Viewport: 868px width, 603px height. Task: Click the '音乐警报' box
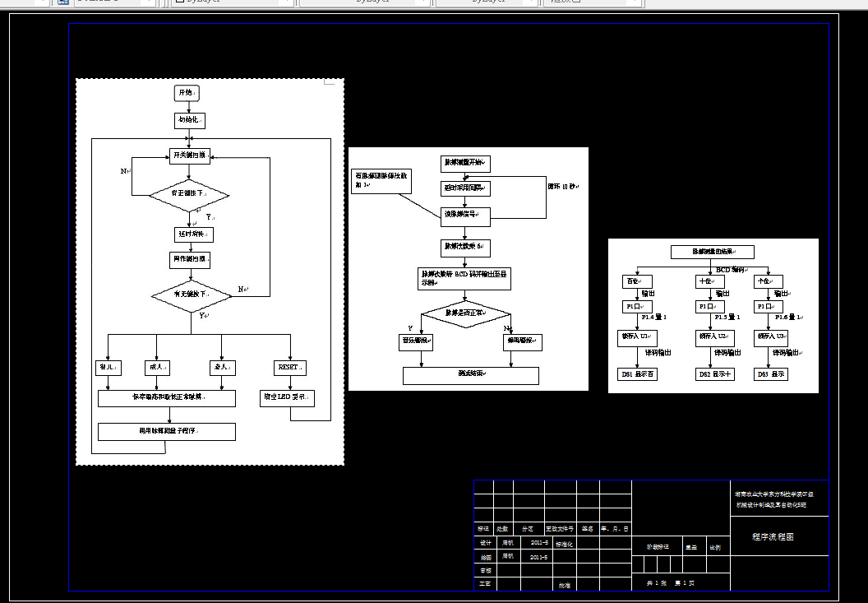(x=416, y=342)
